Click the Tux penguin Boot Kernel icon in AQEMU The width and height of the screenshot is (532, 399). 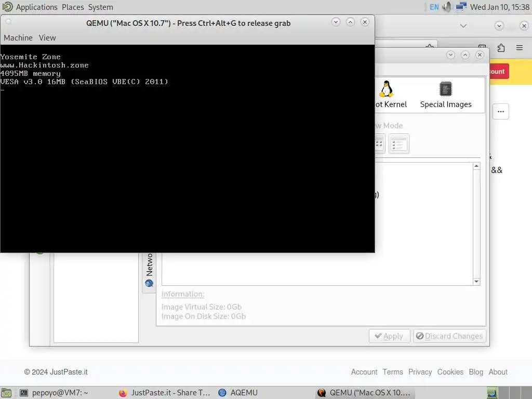386,89
